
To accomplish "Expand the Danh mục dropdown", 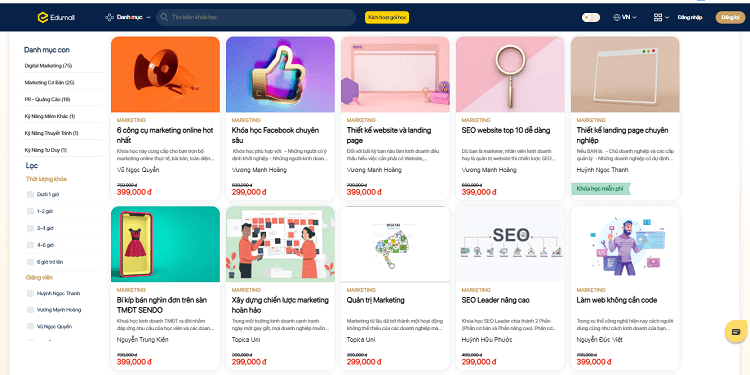I will 148,18.
